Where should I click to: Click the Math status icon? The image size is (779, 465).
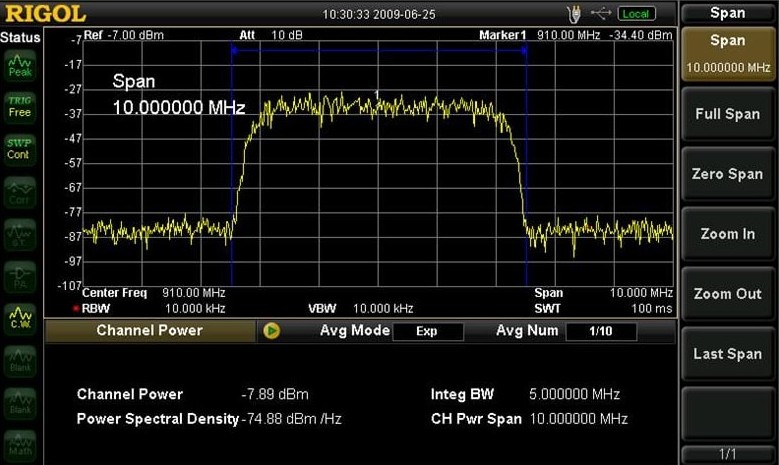coord(20,444)
